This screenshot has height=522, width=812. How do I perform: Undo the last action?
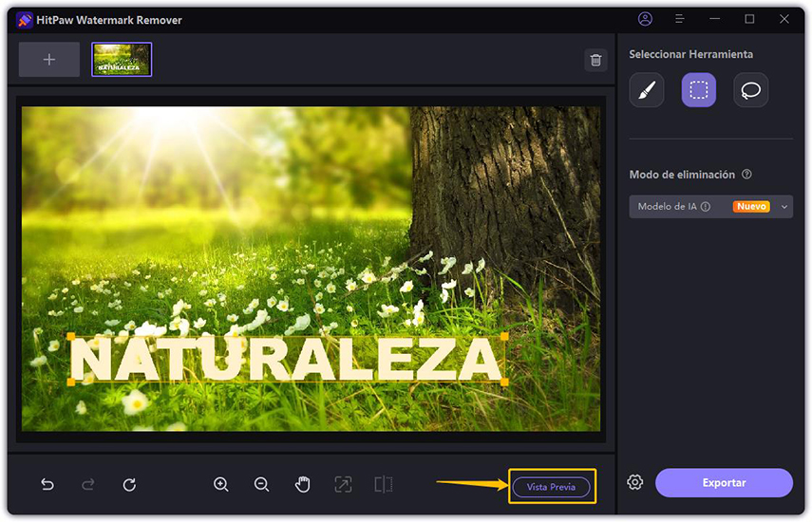pos(47,484)
